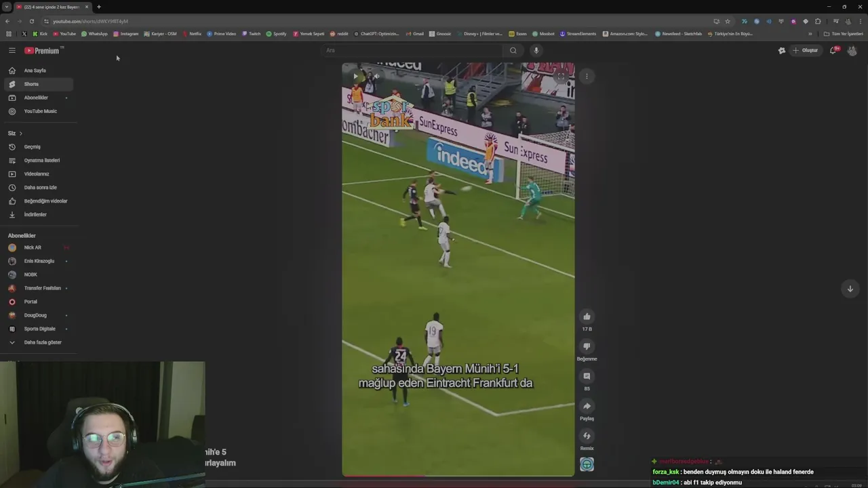
Task: Expand Daha fazla göster subscriptions
Action: (38, 342)
